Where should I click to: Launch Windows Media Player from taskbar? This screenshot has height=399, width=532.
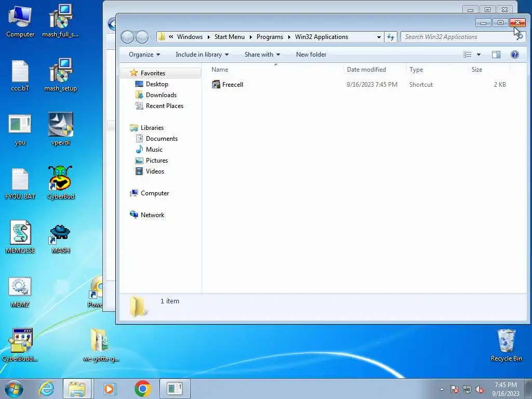109,389
